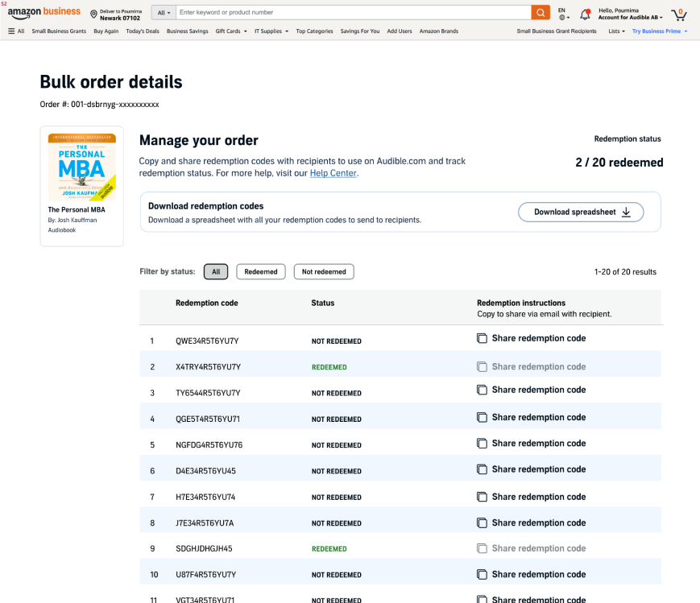Click Share redemption code for NGFDG4R5T6YU76

[x=538, y=444]
